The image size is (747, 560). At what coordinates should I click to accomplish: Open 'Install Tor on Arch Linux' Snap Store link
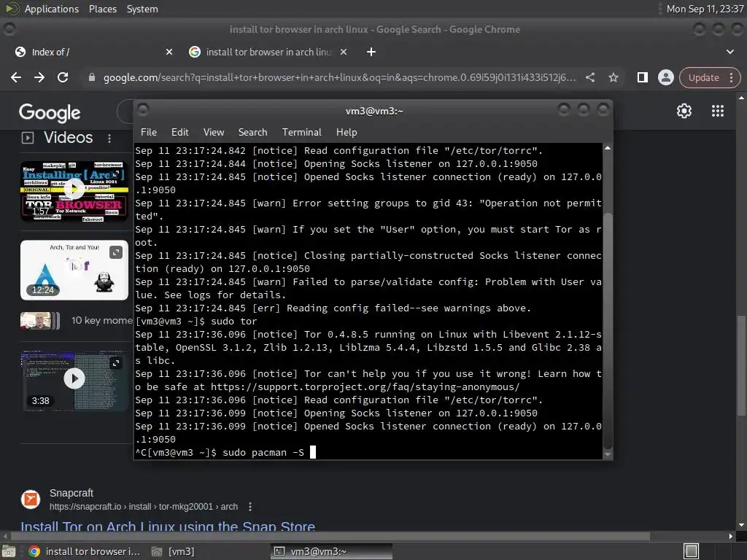168,526
